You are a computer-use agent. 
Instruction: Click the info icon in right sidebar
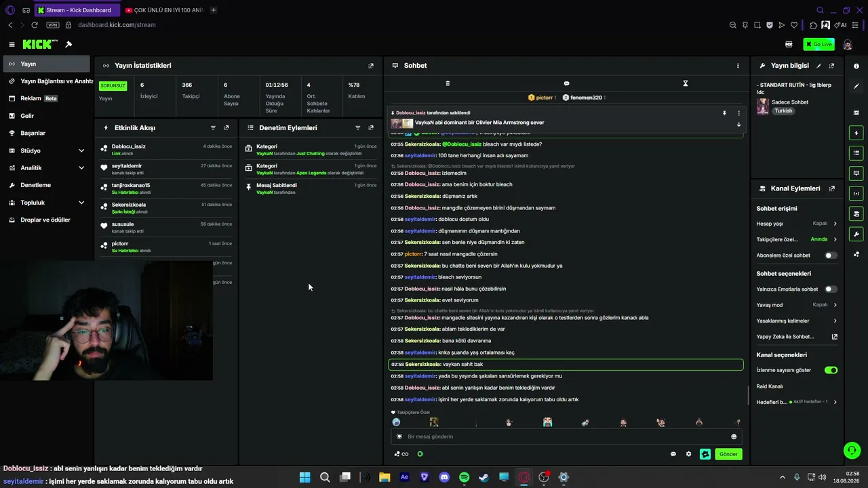856,66
